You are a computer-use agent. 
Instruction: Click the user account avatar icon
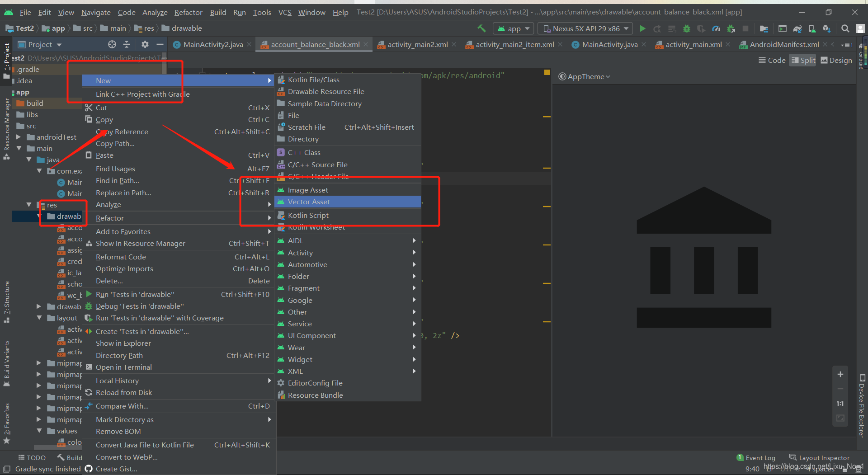(860, 28)
